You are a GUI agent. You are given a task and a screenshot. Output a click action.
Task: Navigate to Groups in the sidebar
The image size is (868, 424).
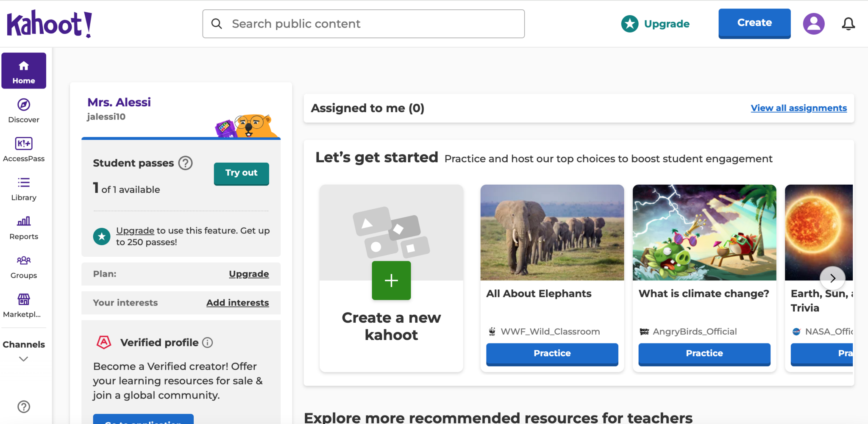[x=24, y=266]
